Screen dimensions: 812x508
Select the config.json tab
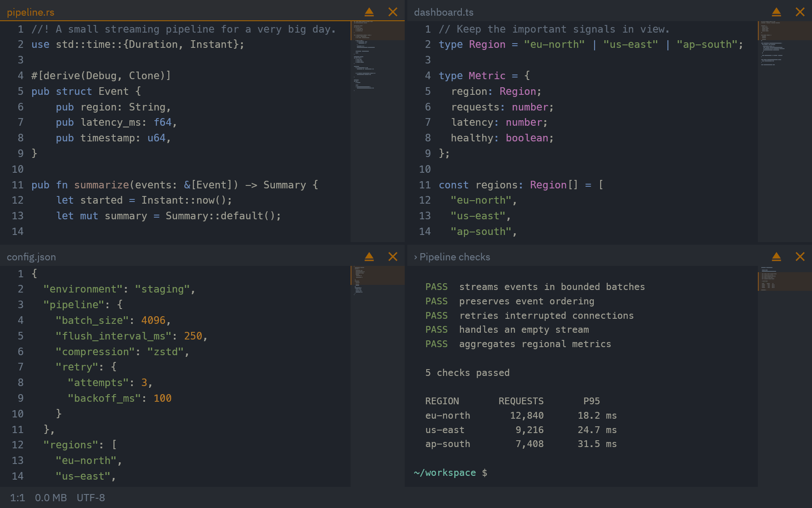pos(31,257)
